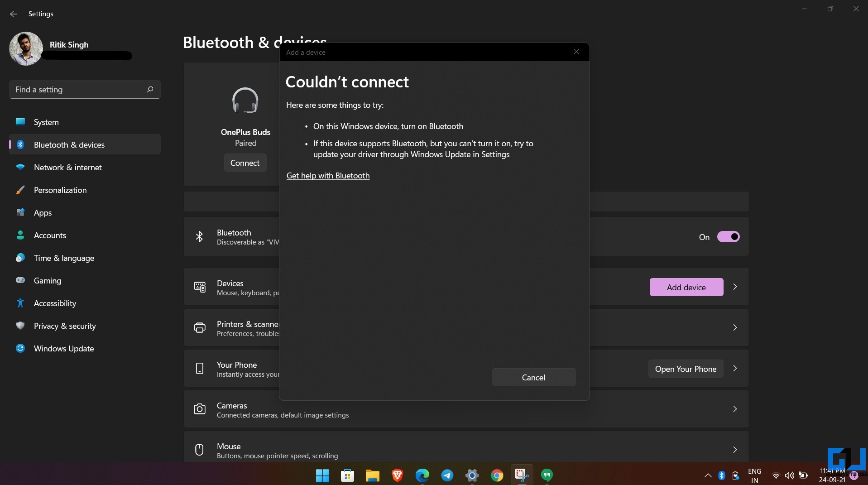Expand the Mouse settings row
The width and height of the screenshot is (868, 485).
(734, 449)
